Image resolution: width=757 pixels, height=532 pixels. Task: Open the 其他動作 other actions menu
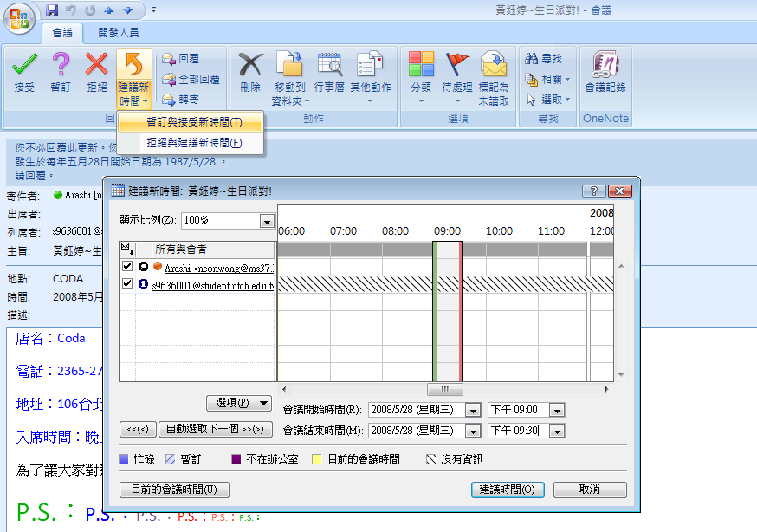coord(371,77)
